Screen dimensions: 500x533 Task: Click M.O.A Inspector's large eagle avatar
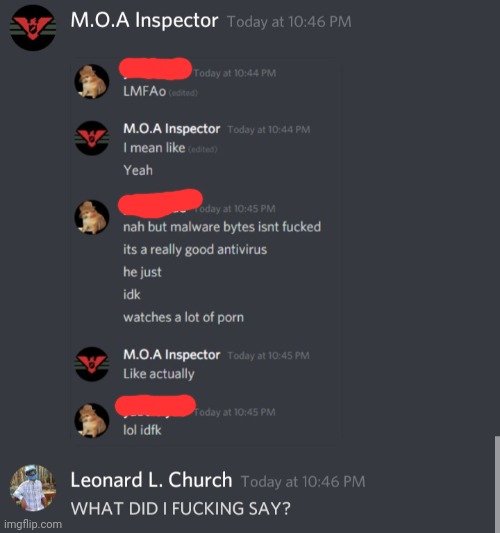point(33,28)
